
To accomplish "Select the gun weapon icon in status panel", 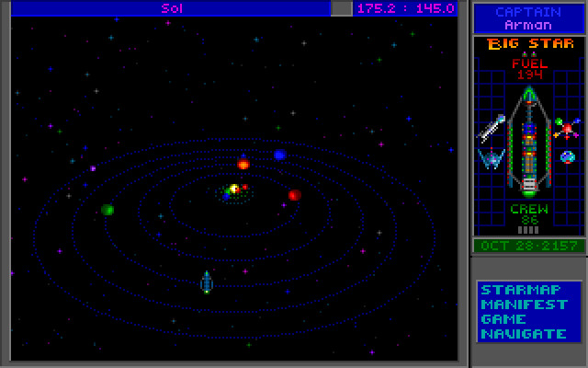I will tap(492, 129).
